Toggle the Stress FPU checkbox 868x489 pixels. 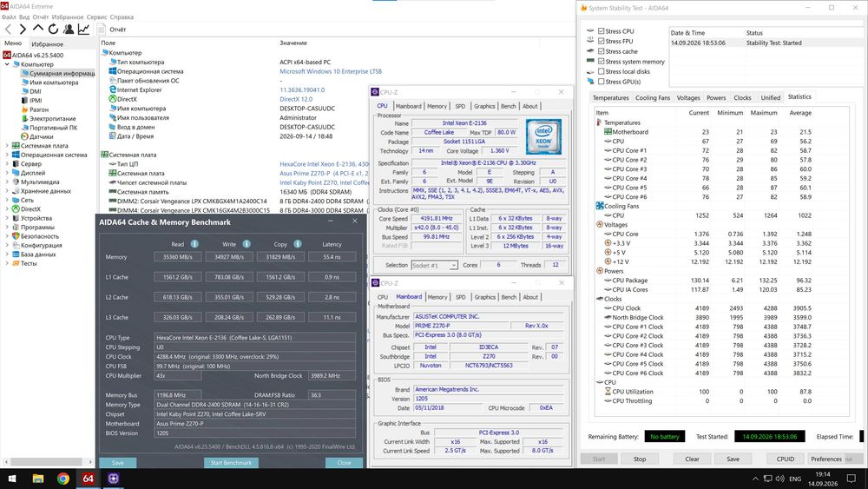pyautogui.click(x=602, y=42)
